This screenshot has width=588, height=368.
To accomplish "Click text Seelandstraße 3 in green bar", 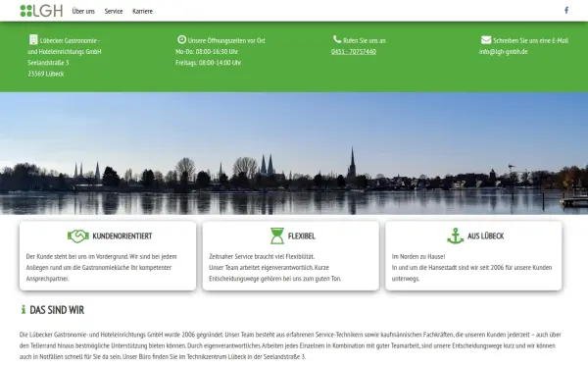I will pos(48,63).
